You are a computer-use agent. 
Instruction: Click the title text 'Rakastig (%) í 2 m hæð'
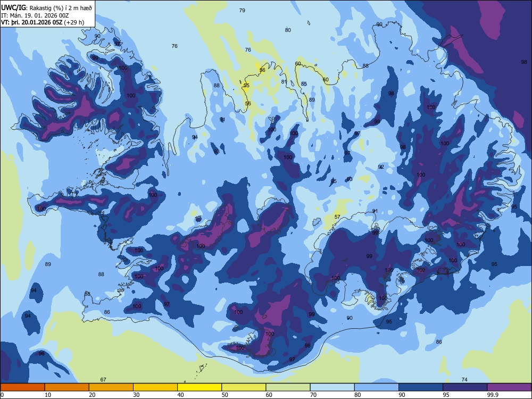tap(61, 8)
